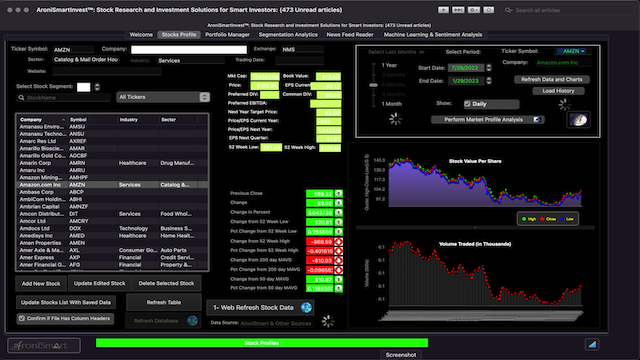Click the Load History button
The height and width of the screenshot is (360, 640).
pos(558,91)
